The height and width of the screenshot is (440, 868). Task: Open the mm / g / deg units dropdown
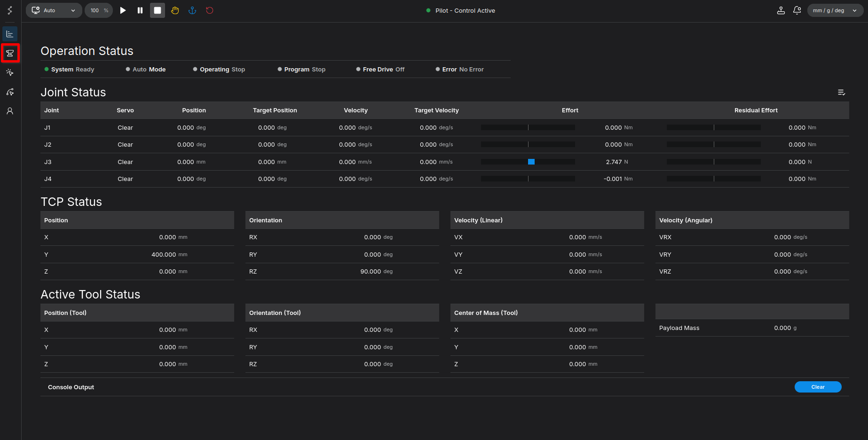point(835,10)
